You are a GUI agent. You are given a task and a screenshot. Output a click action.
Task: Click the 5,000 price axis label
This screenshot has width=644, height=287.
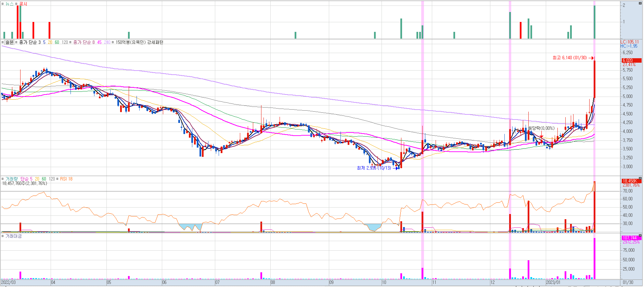[628, 96]
